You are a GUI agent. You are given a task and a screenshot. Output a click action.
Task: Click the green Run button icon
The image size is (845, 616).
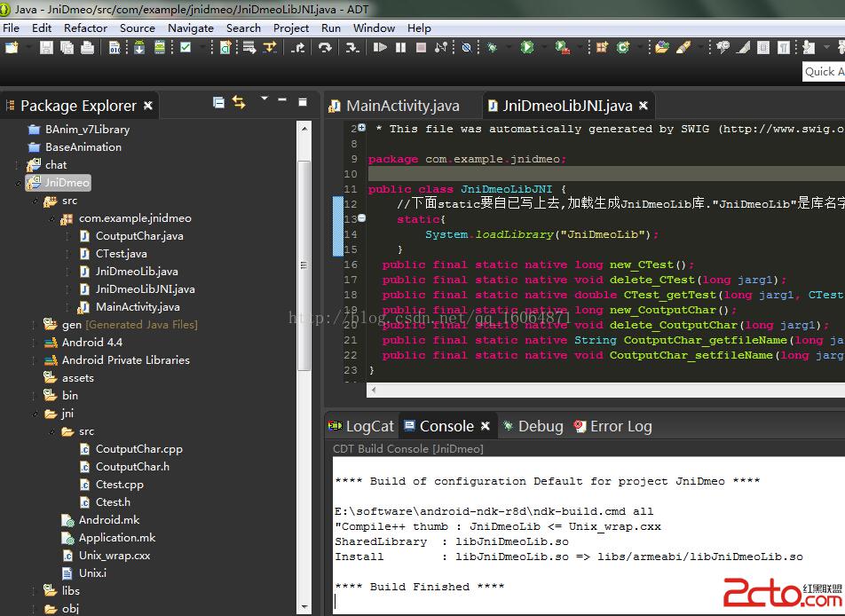point(527,48)
